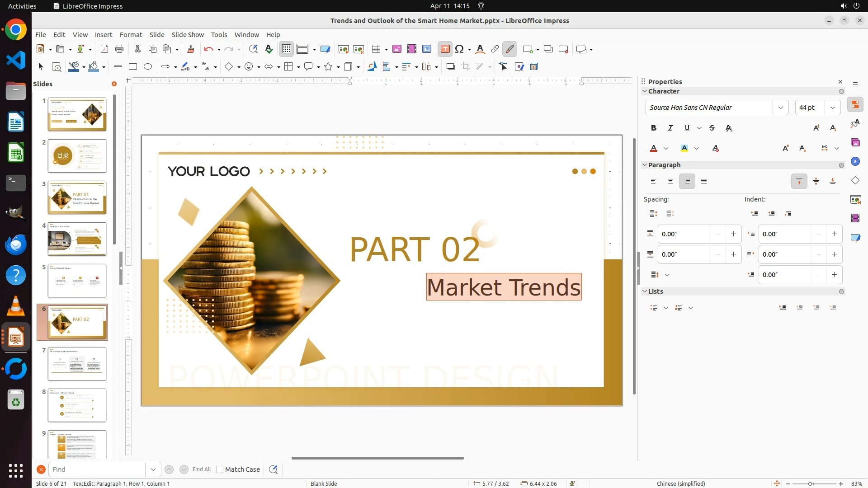Open the Slide Show menu

pyautogui.click(x=188, y=35)
